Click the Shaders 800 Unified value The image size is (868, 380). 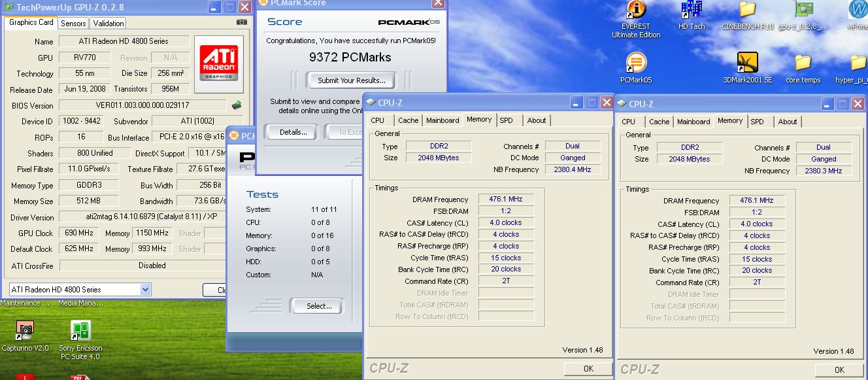tap(95, 153)
